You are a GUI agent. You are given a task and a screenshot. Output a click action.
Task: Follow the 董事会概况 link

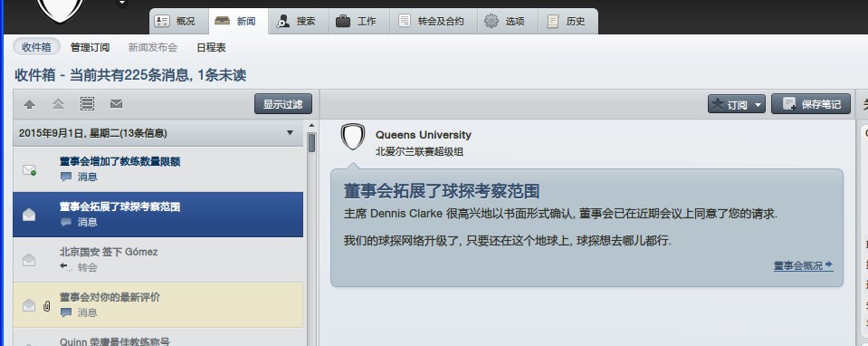803,265
